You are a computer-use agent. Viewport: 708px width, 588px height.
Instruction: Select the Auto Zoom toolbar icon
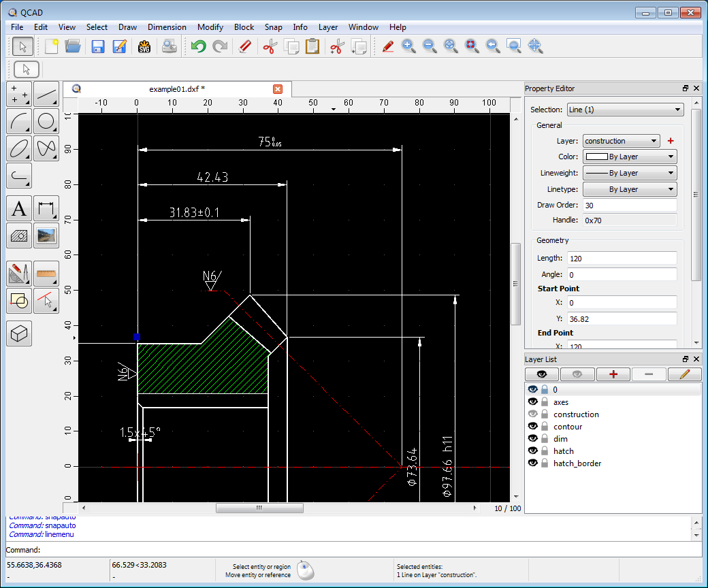[450, 46]
